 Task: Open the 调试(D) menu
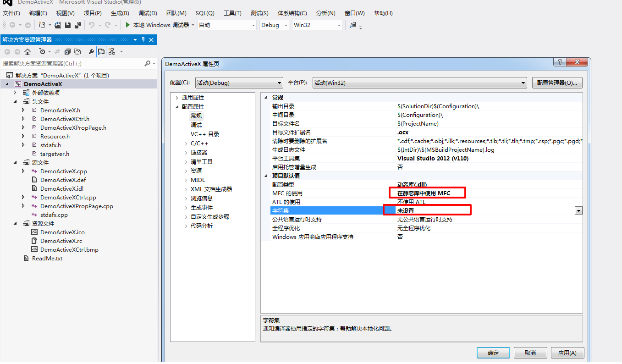(x=148, y=13)
